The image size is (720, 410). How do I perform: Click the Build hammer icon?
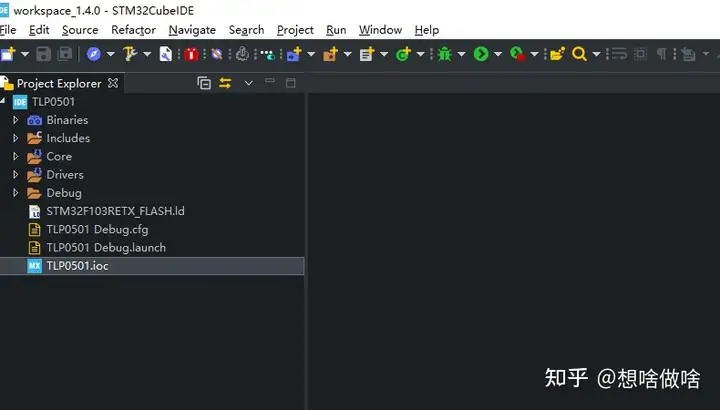click(x=130, y=54)
